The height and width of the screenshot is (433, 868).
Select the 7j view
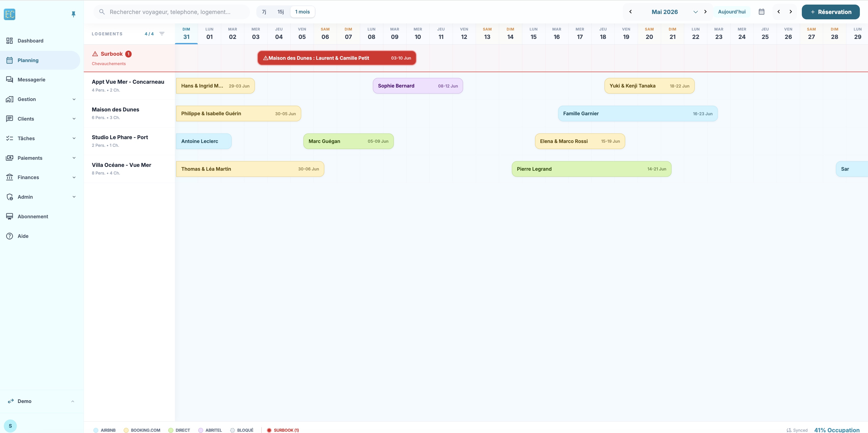[x=264, y=12]
